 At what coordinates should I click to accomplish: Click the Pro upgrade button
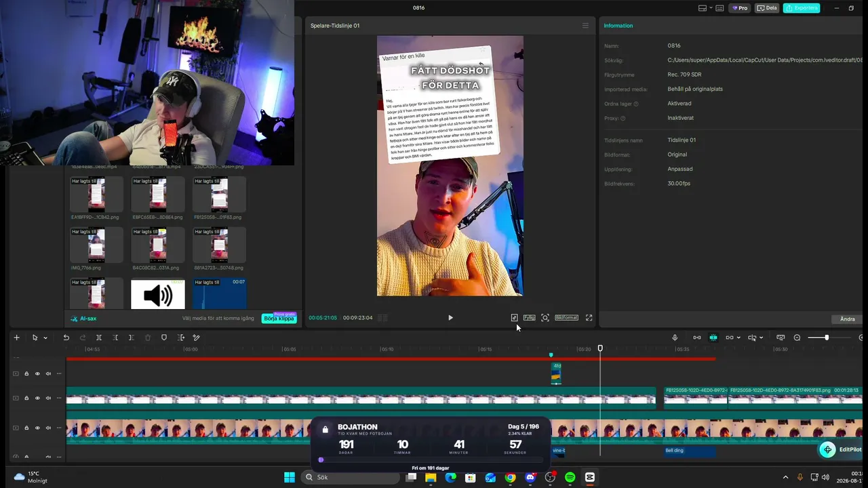pyautogui.click(x=740, y=8)
